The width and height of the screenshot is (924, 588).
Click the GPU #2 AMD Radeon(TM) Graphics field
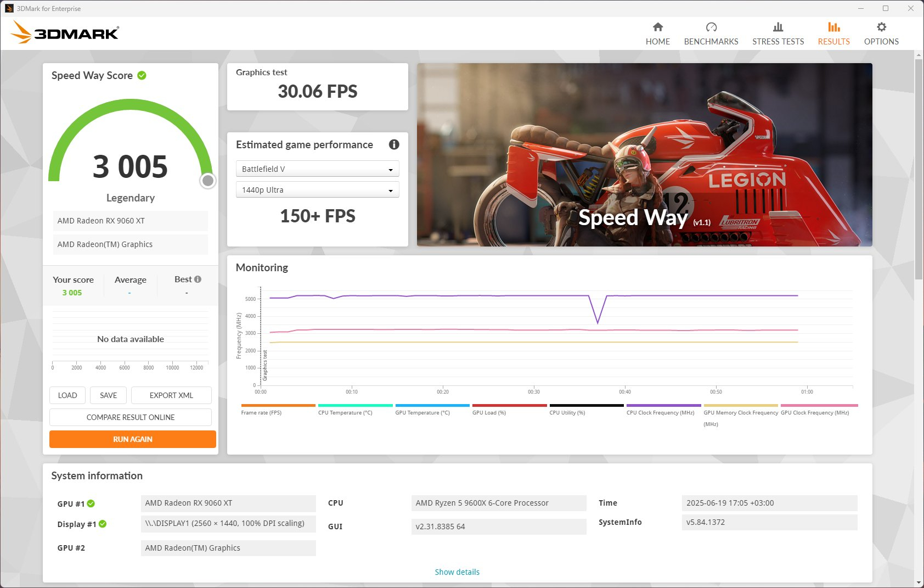tap(228, 548)
